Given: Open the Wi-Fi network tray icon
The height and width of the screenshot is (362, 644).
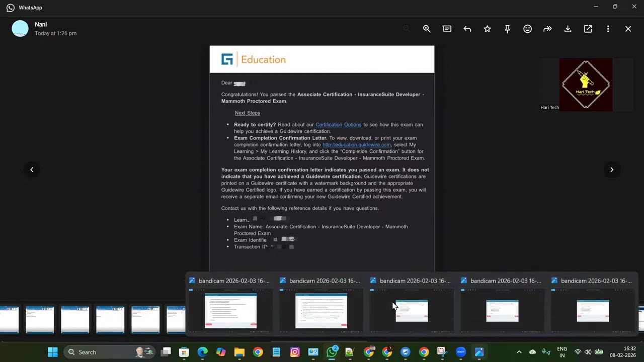Looking at the screenshot, I should (x=578, y=352).
